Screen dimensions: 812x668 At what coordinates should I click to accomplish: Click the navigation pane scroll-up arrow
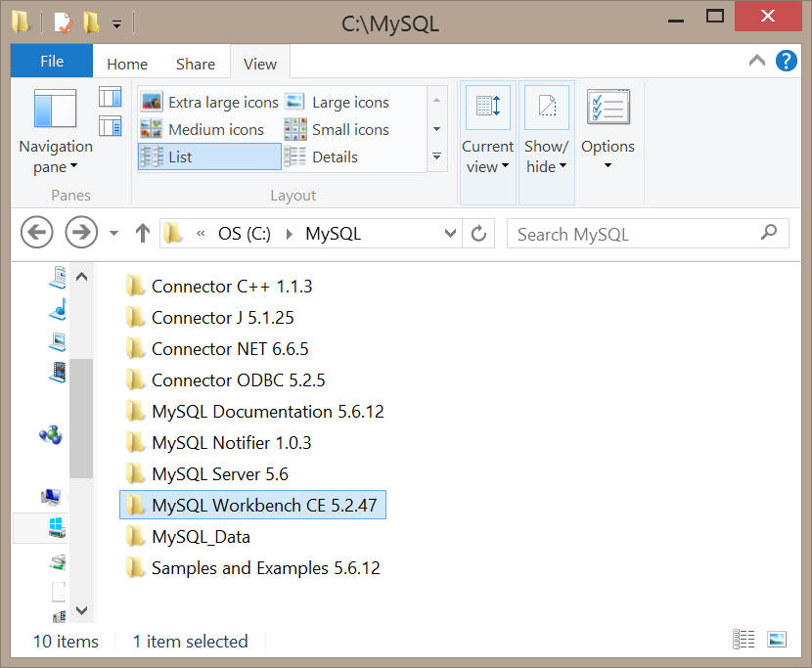coord(81,277)
